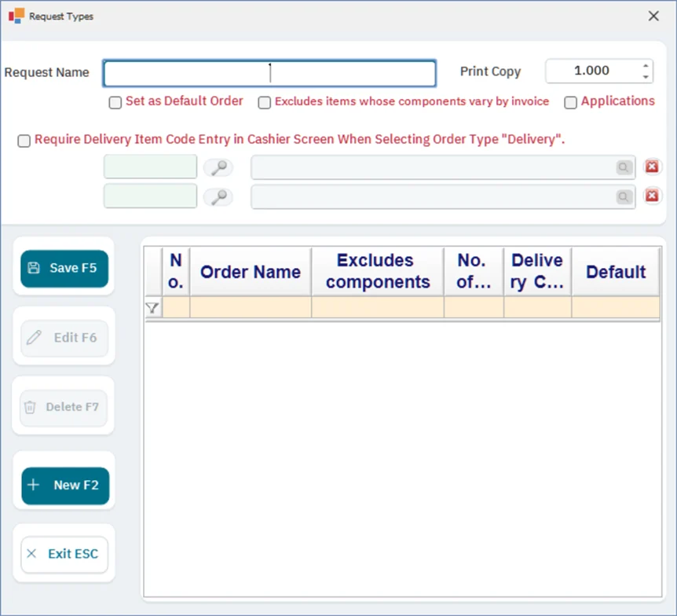Click the Delete F7 button

coord(64,407)
